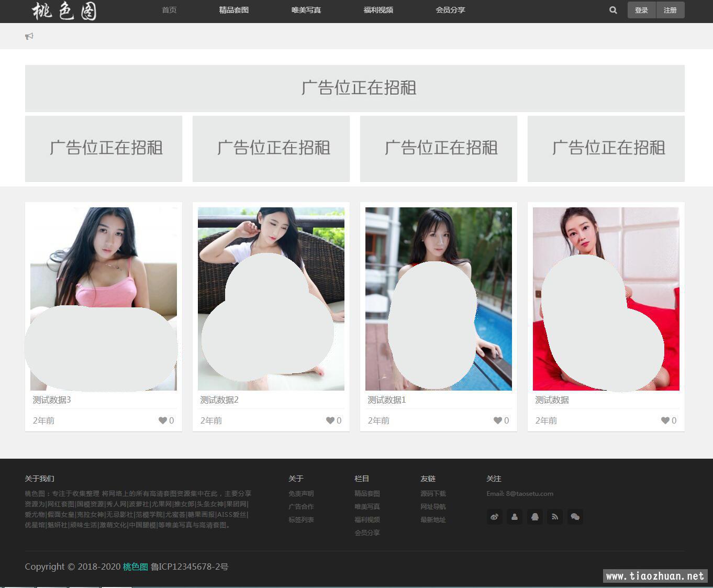
Task: Select 会员分享 in the top navigation
Action: tap(450, 10)
